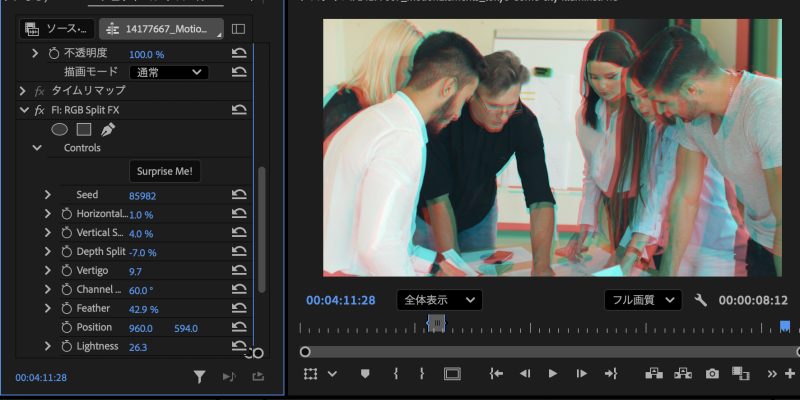The height and width of the screenshot is (400, 800).
Task: Select the pen mask tool
Action: (x=108, y=129)
